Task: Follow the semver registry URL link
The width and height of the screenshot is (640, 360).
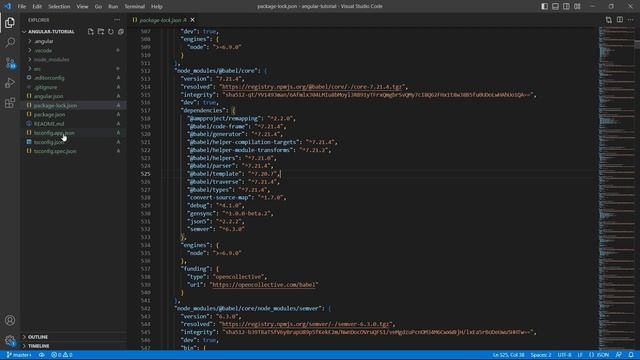Action: 305,324
